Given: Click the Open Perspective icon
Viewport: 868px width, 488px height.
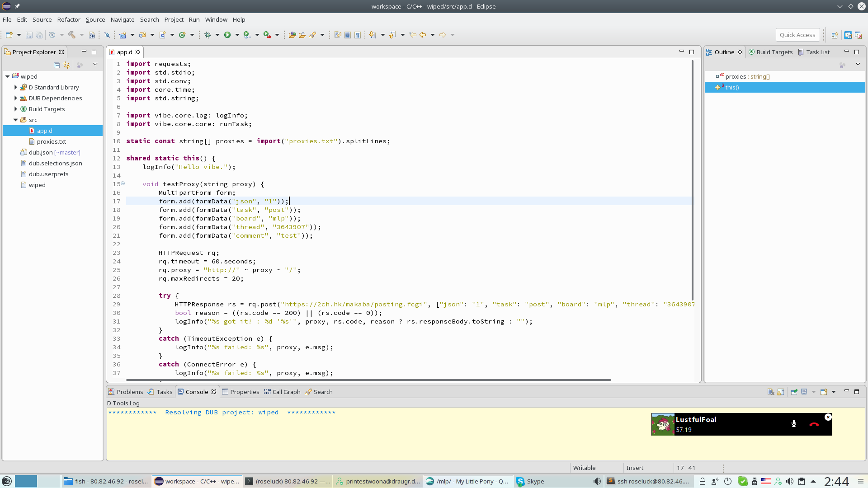Looking at the screenshot, I should coord(835,35).
